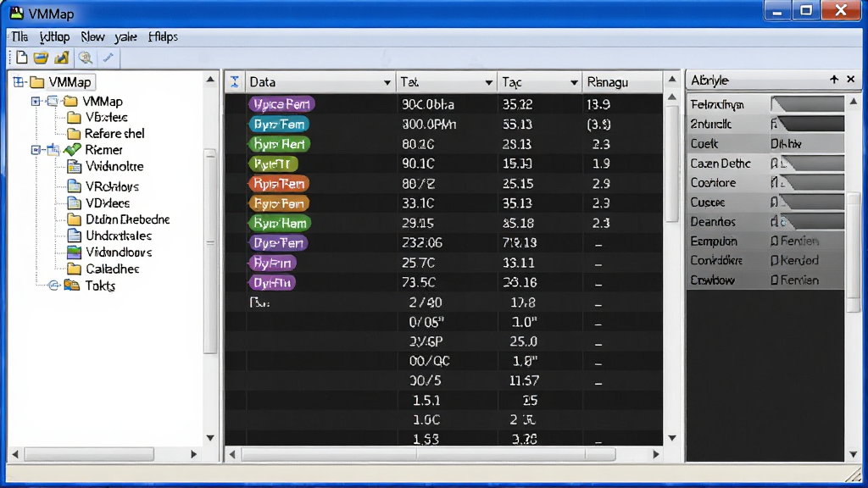The image size is (868, 488).
Task: Click the blue pencil toolbar icon
Action: pos(108,57)
